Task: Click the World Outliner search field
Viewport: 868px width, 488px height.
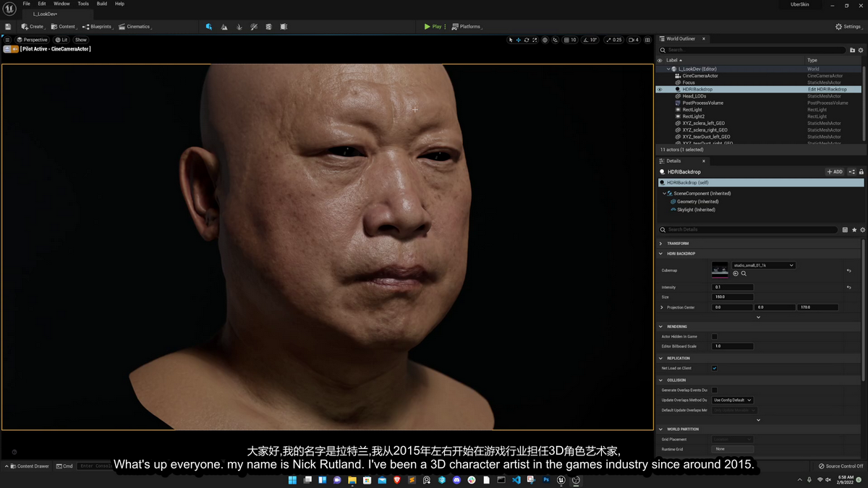Action: point(752,50)
